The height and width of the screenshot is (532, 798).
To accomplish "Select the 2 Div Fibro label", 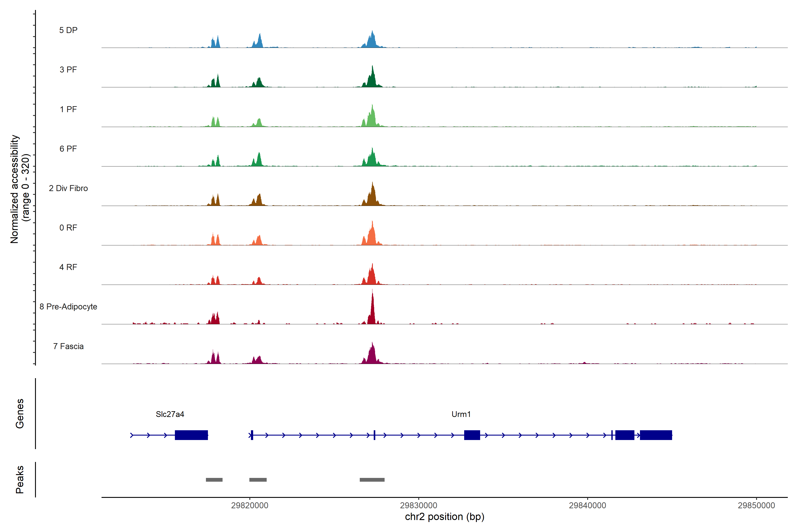I will coord(68,188).
